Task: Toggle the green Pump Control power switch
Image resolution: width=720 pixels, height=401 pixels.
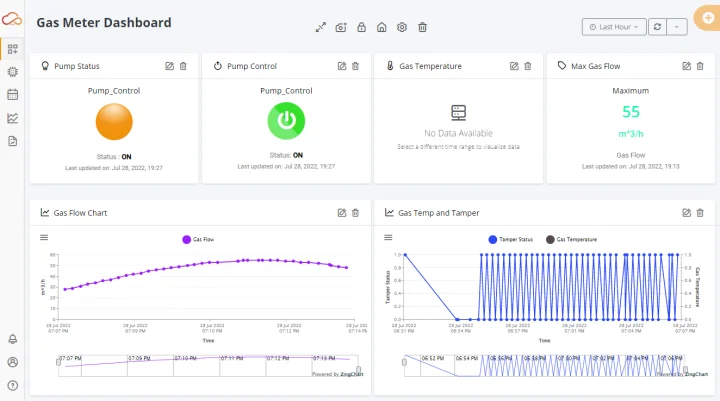Action: point(286,121)
